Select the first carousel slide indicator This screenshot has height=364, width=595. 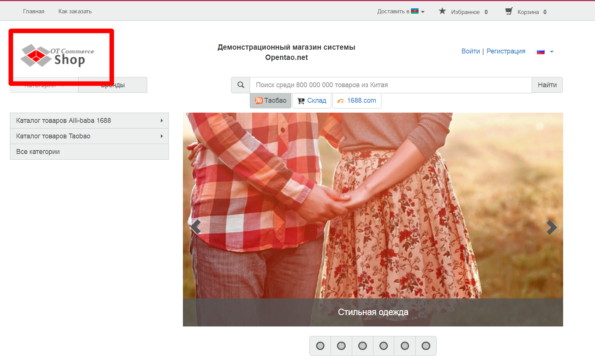point(320,346)
